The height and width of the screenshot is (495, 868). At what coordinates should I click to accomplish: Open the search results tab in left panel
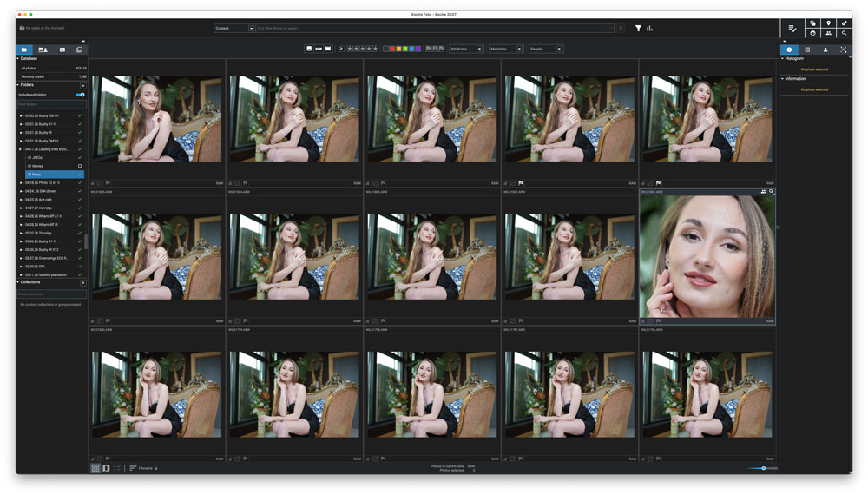click(62, 49)
